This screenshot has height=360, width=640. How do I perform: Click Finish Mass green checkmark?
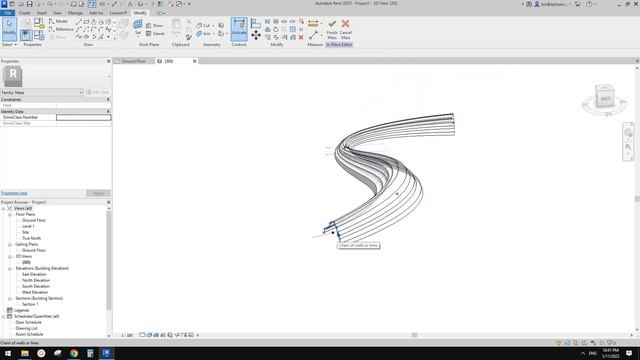(x=332, y=29)
